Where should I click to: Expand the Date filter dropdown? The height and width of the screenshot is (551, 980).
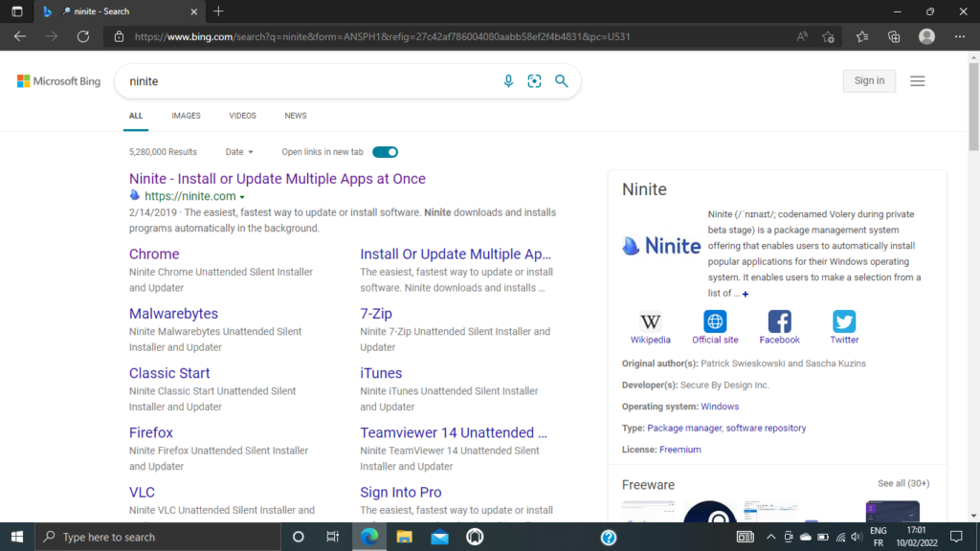coord(239,152)
